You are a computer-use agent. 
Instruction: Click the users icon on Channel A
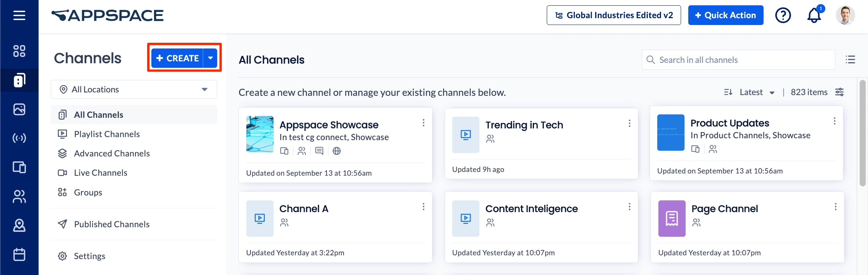[x=284, y=223]
